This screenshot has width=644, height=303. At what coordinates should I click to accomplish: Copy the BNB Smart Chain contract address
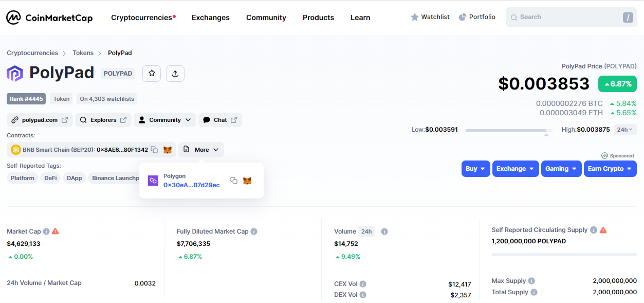tap(154, 150)
